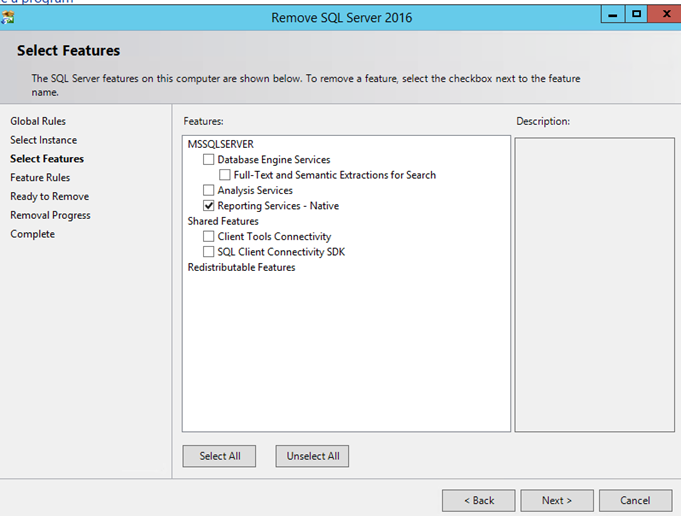Open the Global Rules step

pyautogui.click(x=38, y=121)
